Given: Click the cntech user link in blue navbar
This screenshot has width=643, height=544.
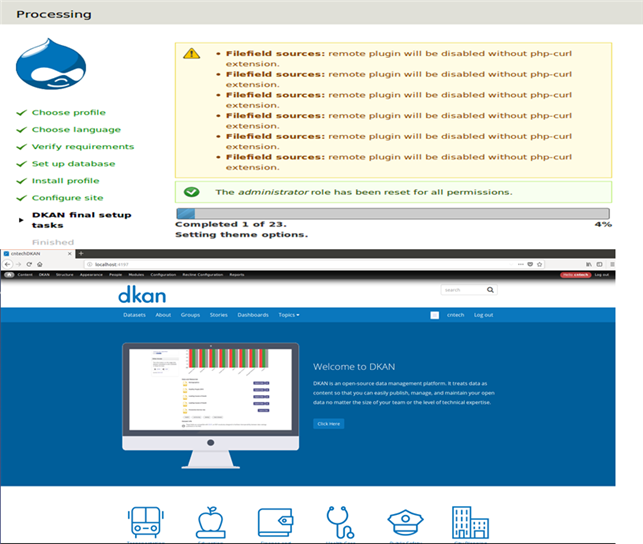Looking at the screenshot, I should (x=456, y=315).
